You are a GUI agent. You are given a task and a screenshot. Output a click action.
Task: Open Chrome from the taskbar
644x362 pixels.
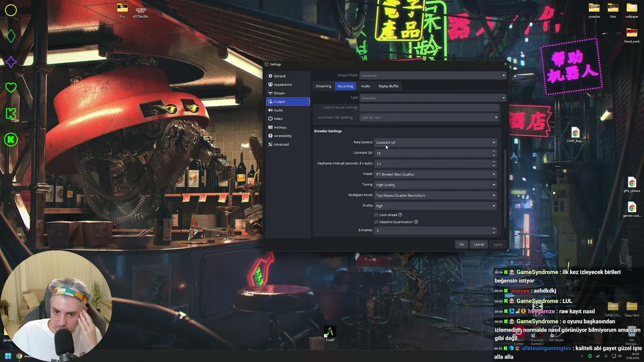19,356
